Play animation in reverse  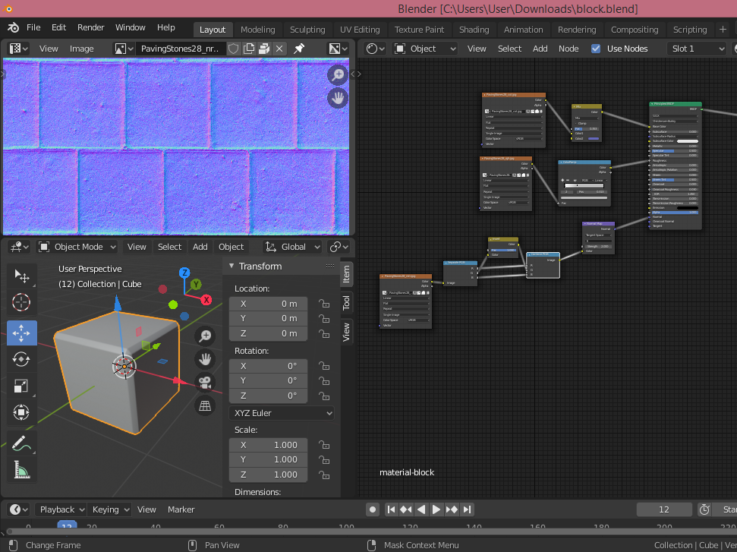tap(421, 510)
